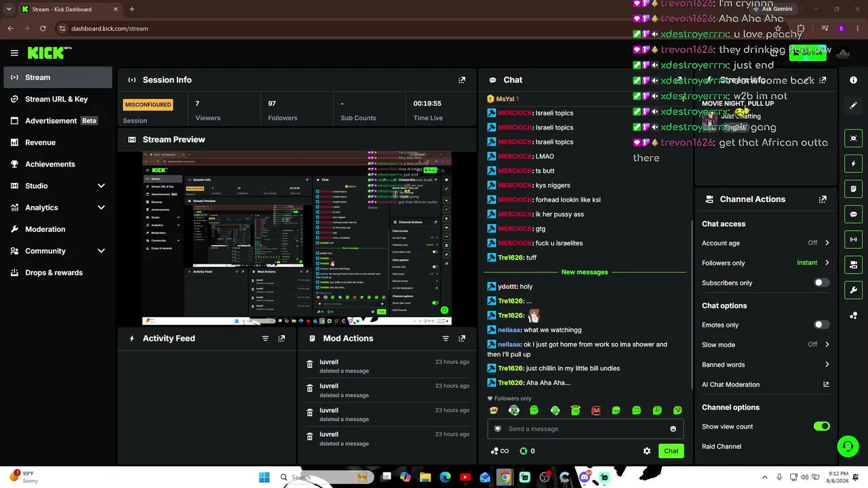Toggle the channel actions camera icon in the right rail
868x488 pixels.
tap(853, 264)
